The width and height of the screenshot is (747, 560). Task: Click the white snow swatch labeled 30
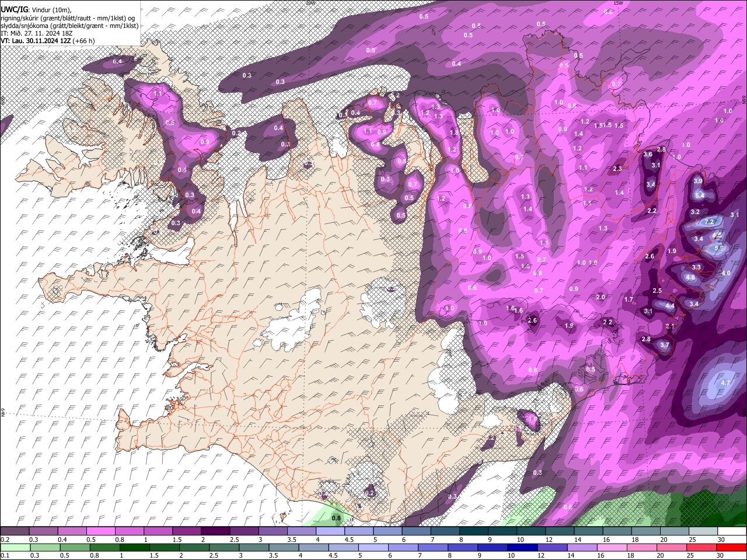[732, 531]
